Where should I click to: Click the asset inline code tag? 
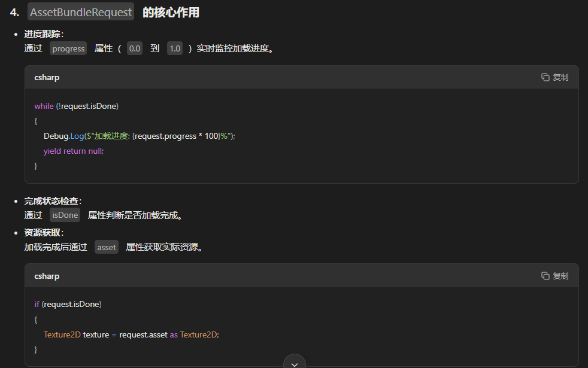(107, 247)
